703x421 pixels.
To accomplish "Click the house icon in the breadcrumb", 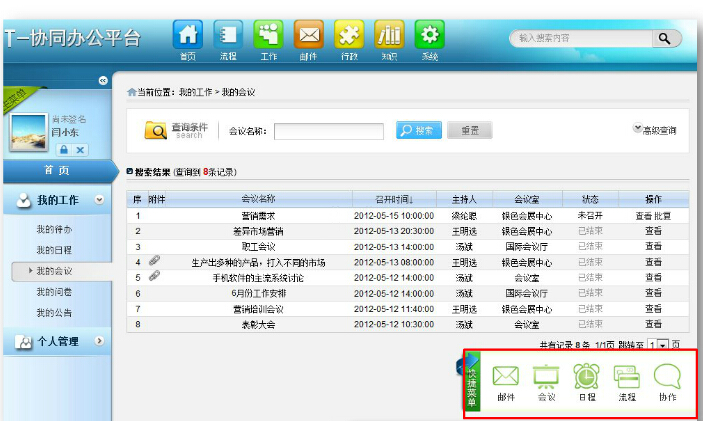I will (131, 92).
